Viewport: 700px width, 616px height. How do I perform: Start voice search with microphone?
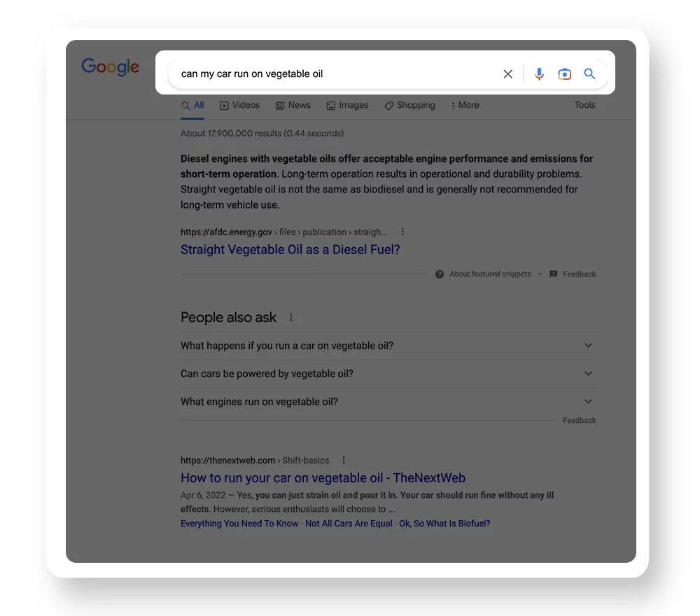539,74
